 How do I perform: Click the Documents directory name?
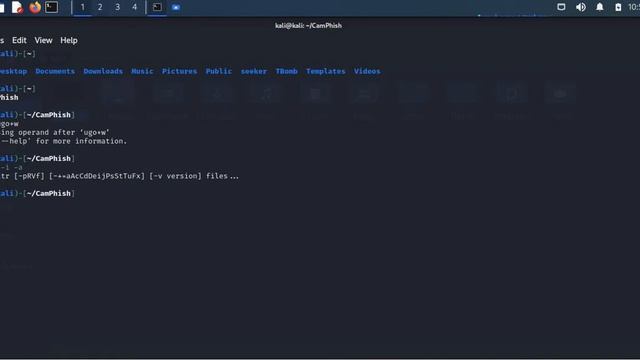tap(55, 71)
